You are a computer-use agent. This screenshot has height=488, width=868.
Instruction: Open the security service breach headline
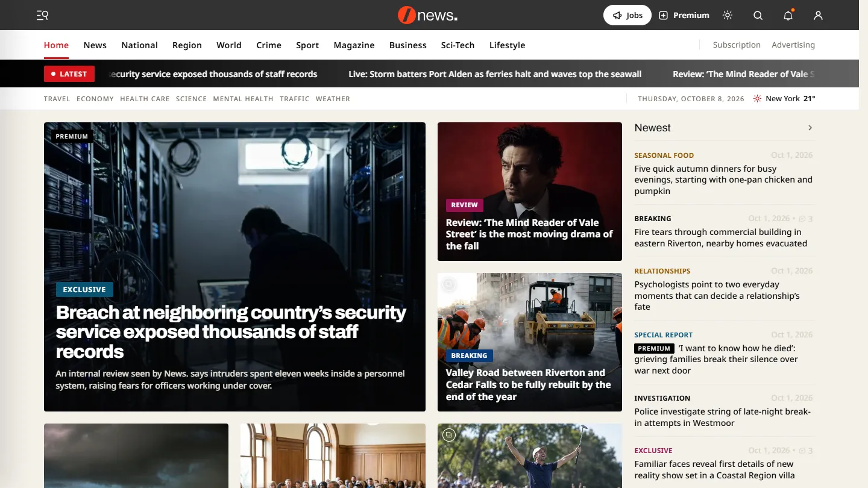click(x=231, y=332)
